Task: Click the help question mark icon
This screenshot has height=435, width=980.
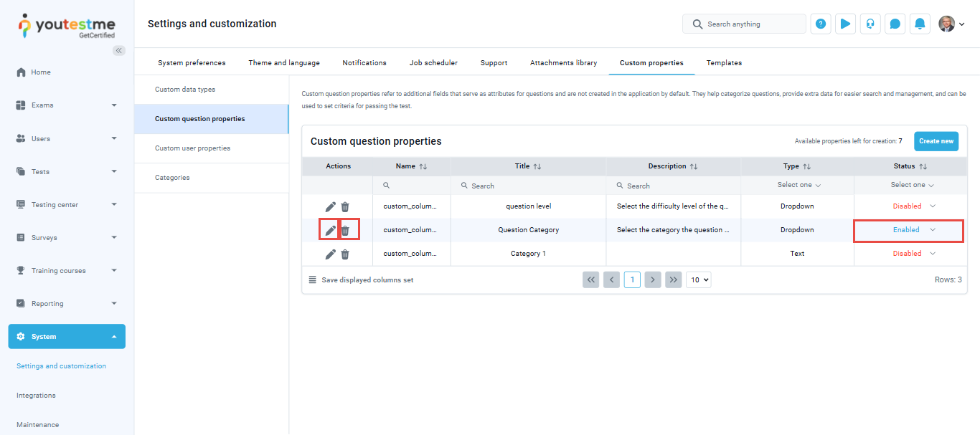Action: [821, 24]
